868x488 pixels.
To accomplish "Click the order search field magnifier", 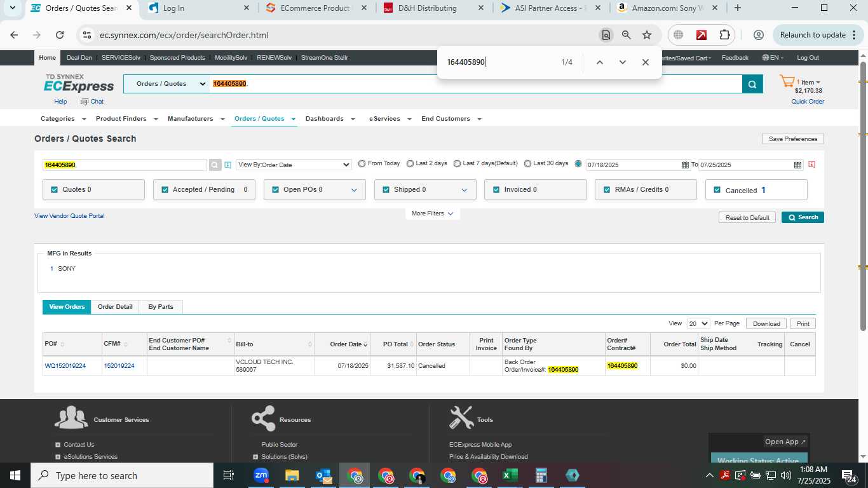I will [216, 165].
